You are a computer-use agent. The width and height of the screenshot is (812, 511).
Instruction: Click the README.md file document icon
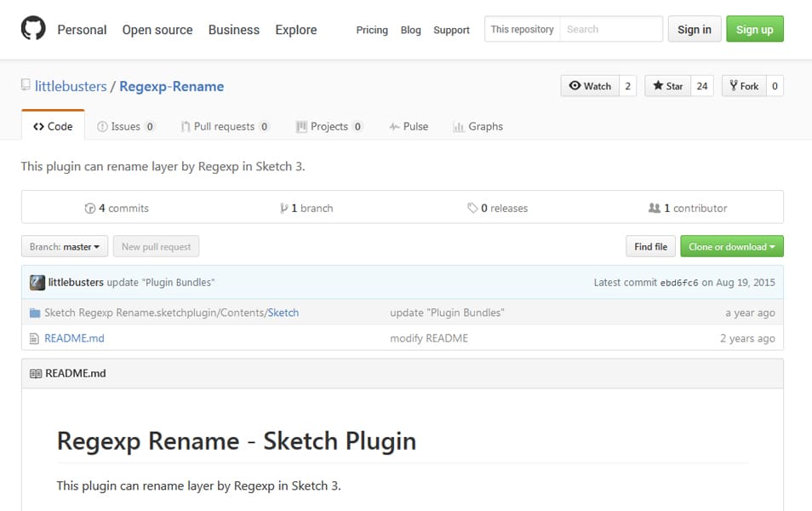34,338
